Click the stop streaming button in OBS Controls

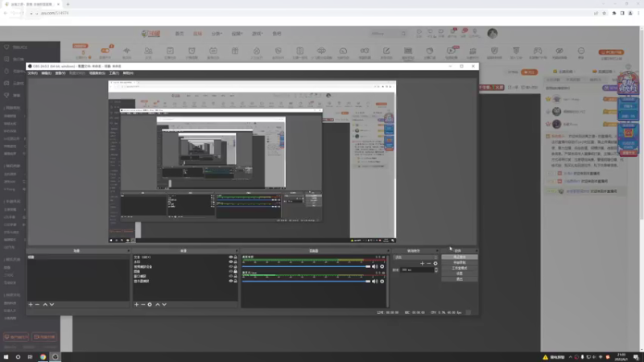click(460, 257)
